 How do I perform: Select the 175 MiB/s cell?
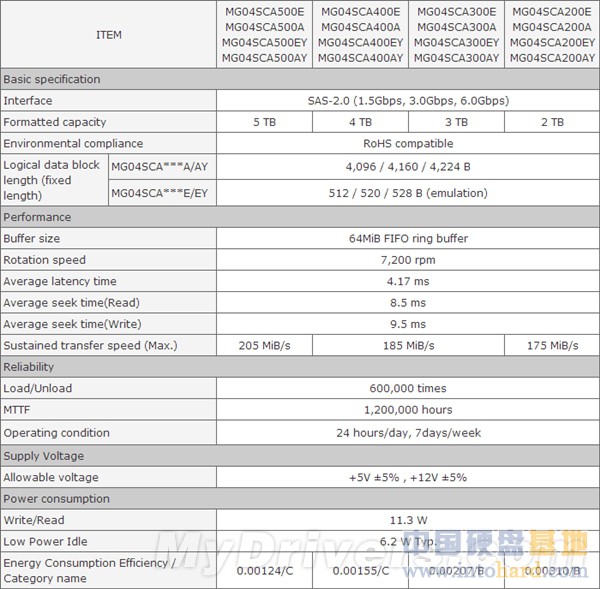[x=552, y=346]
